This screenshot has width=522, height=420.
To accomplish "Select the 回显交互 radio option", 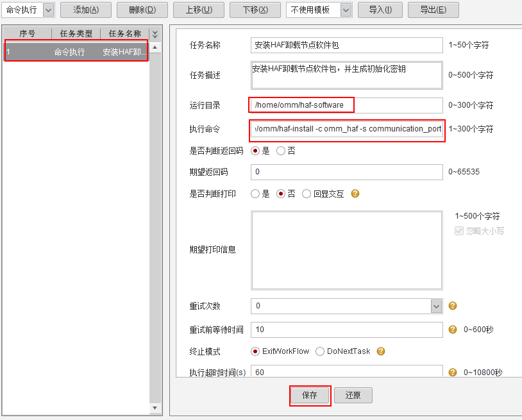I will coord(307,194).
